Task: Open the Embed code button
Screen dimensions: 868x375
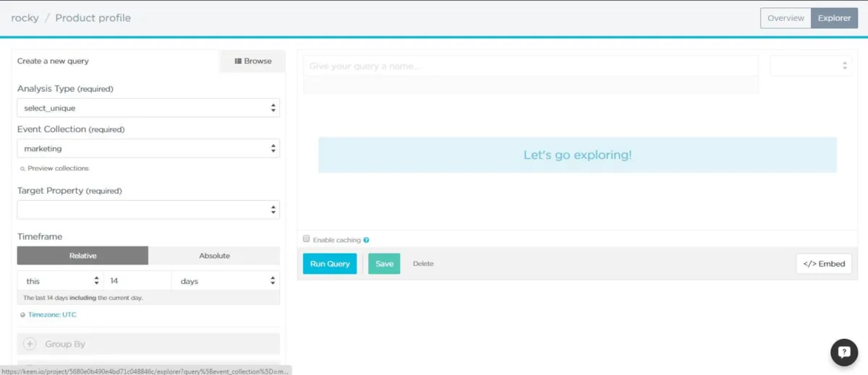Action: pos(824,264)
